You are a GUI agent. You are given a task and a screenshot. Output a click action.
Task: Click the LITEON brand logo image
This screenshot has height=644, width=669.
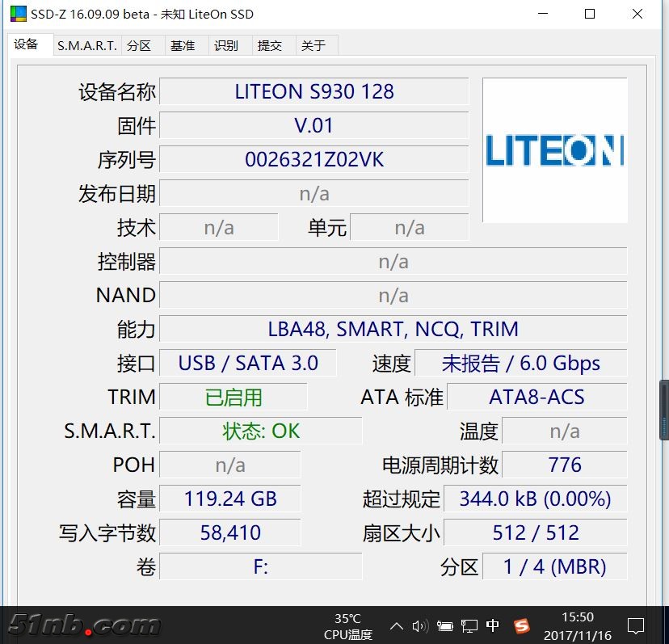point(554,150)
